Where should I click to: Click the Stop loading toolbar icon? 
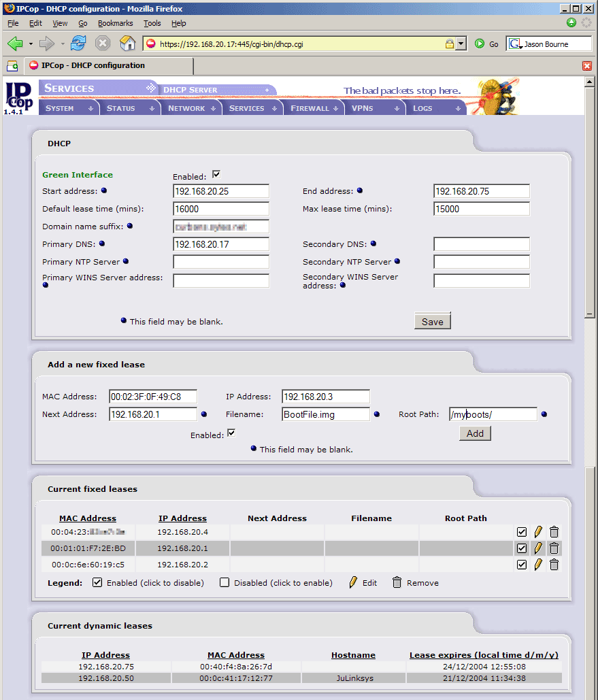click(x=102, y=44)
